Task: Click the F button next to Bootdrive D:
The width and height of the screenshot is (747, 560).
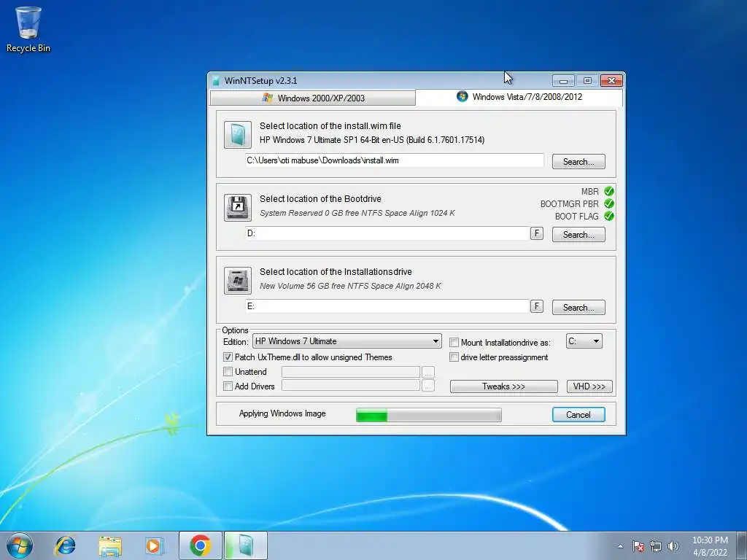Action: [536, 233]
